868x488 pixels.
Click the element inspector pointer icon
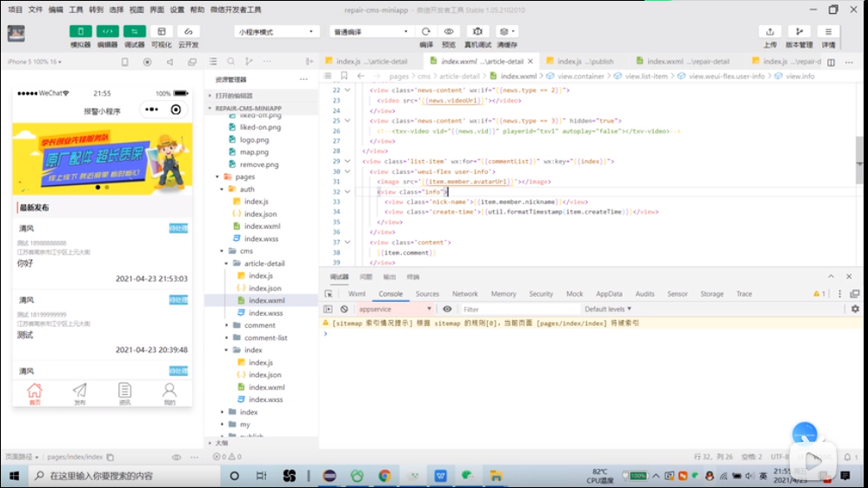pos(329,294)
